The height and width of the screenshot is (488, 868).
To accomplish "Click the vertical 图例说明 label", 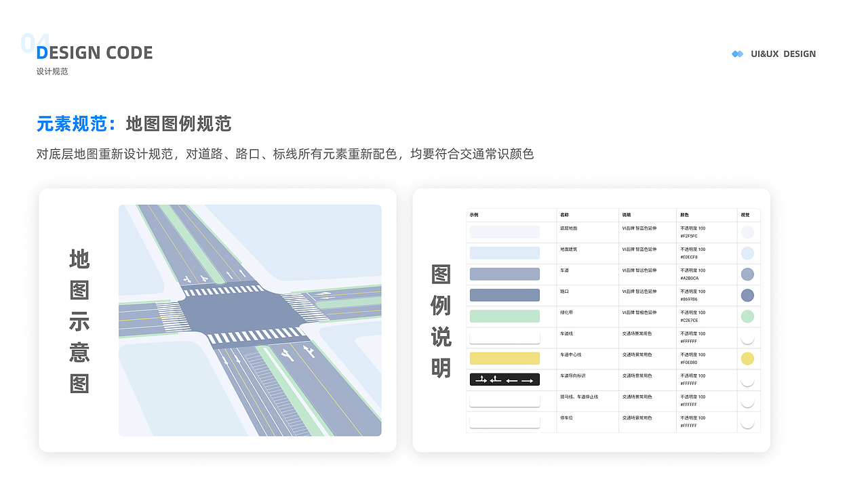I will click(441, 321).
